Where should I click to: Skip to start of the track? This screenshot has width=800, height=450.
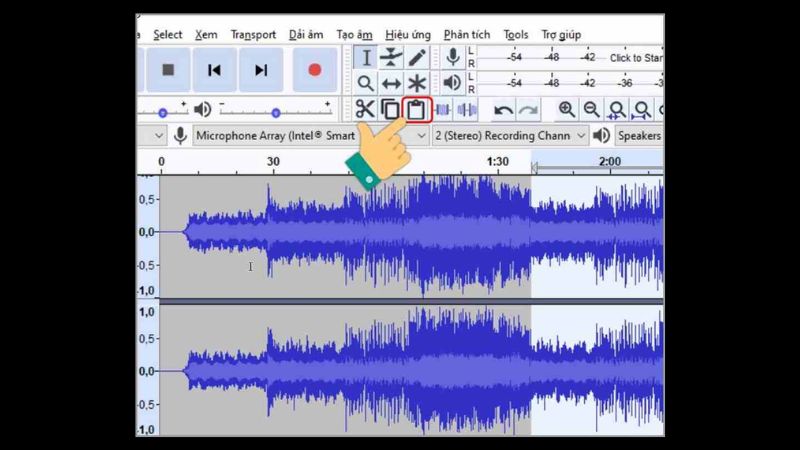tap(214, 70)
